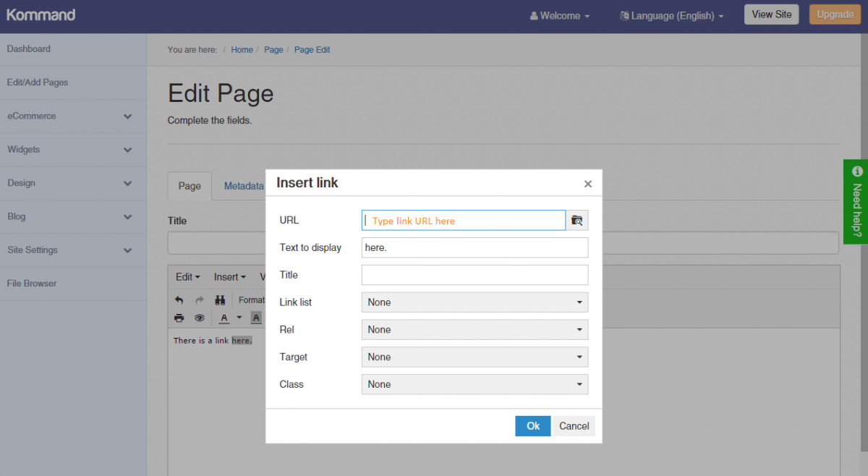
Task: Open the Rel dropdown
Action: click(x=475, y=330)
